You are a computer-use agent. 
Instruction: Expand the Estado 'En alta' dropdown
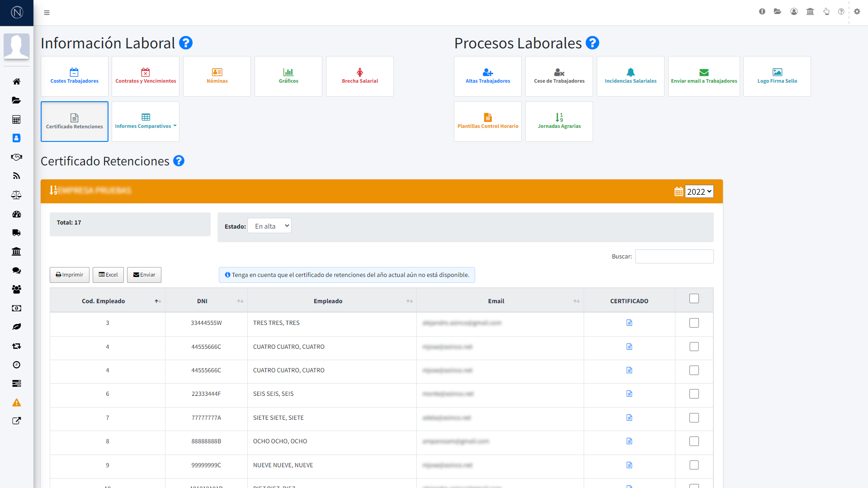tap(269, 226)
